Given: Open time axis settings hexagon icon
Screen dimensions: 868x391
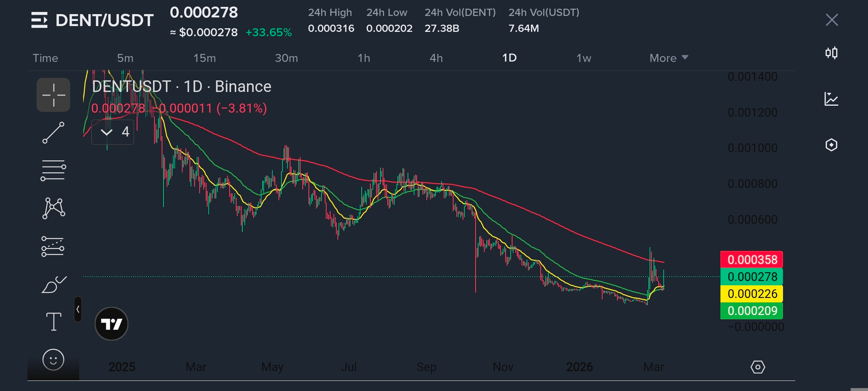Looking at the screenshot, I should pyautogui.click(x=758, y=367).
